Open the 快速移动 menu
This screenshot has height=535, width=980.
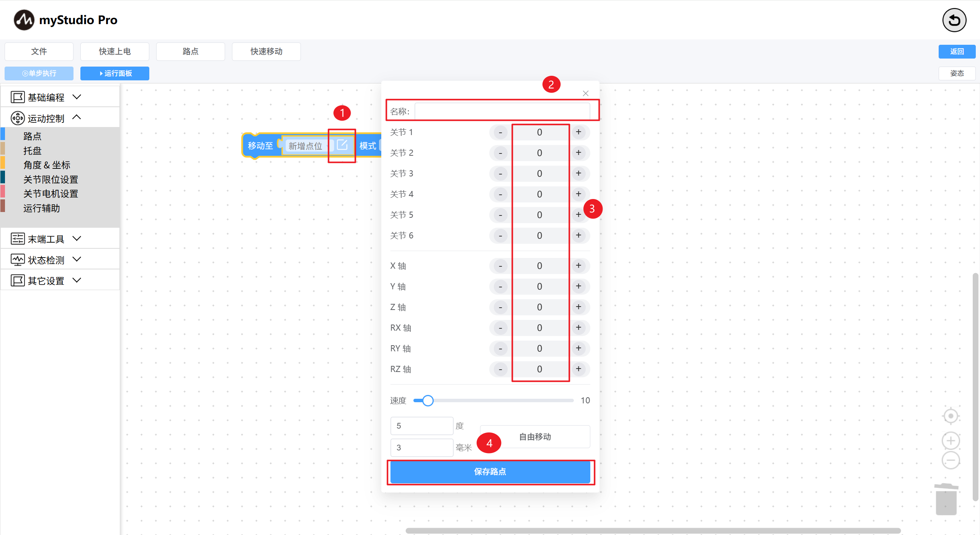[266, 51]
